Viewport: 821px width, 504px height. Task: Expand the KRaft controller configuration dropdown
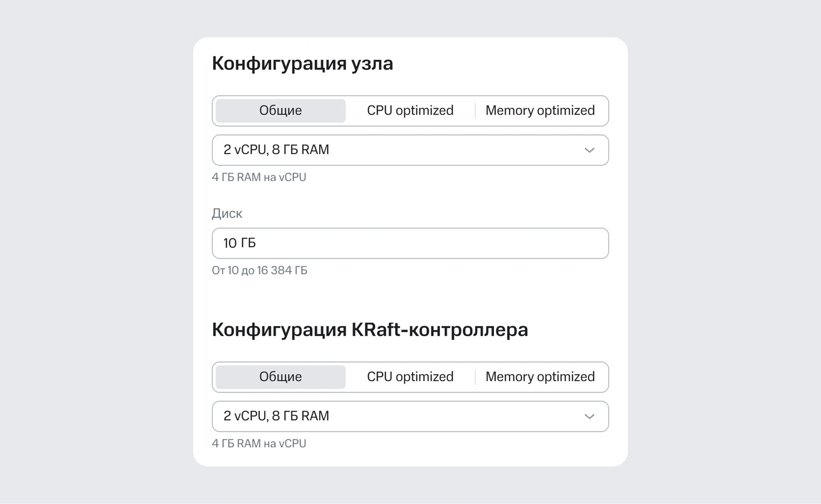point(410,416)
